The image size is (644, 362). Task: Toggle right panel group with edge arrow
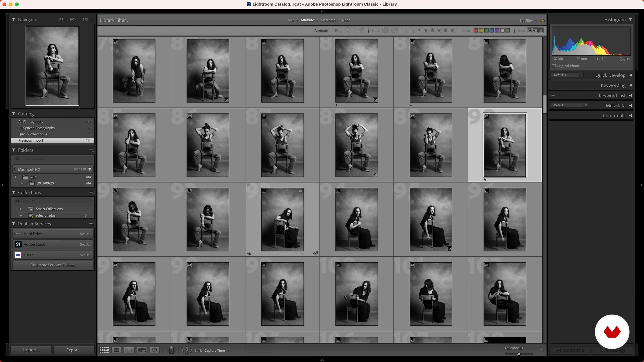(x=641, y=185)
